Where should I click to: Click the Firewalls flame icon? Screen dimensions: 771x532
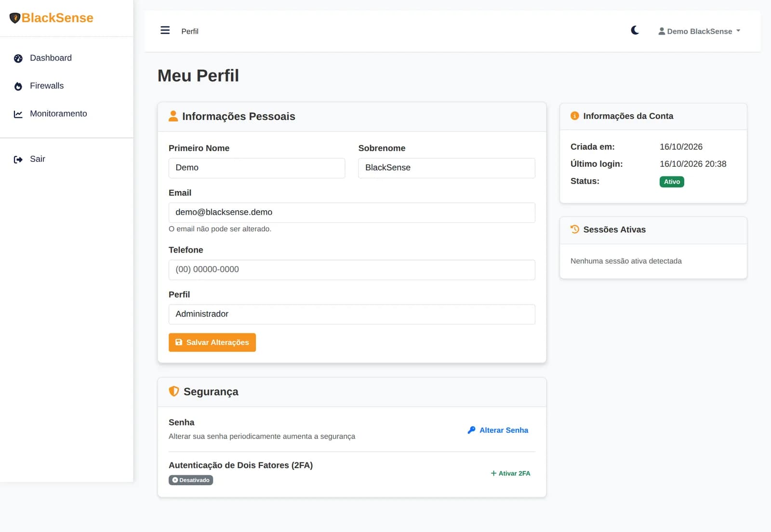click(18, 86)
